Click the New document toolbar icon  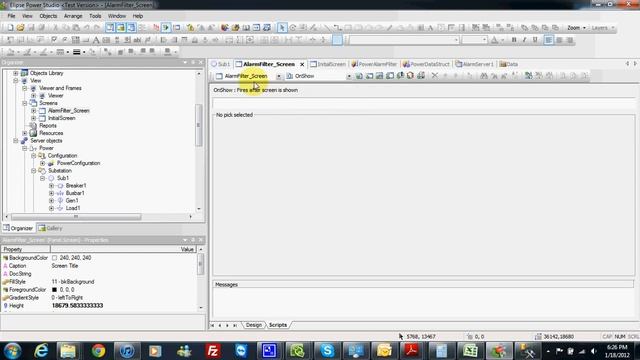tap(10, 28)
